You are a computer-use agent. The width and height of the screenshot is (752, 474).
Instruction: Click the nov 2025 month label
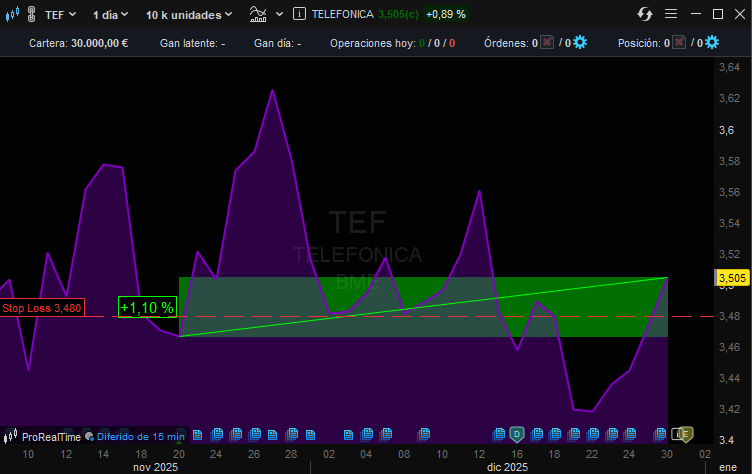click(x=155, y=467)
